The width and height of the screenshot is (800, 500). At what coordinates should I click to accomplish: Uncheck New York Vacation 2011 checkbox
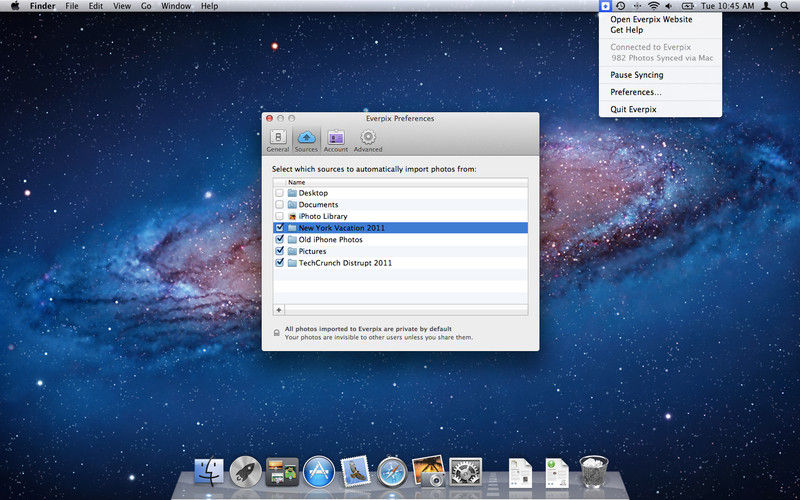tap(279, 228)
